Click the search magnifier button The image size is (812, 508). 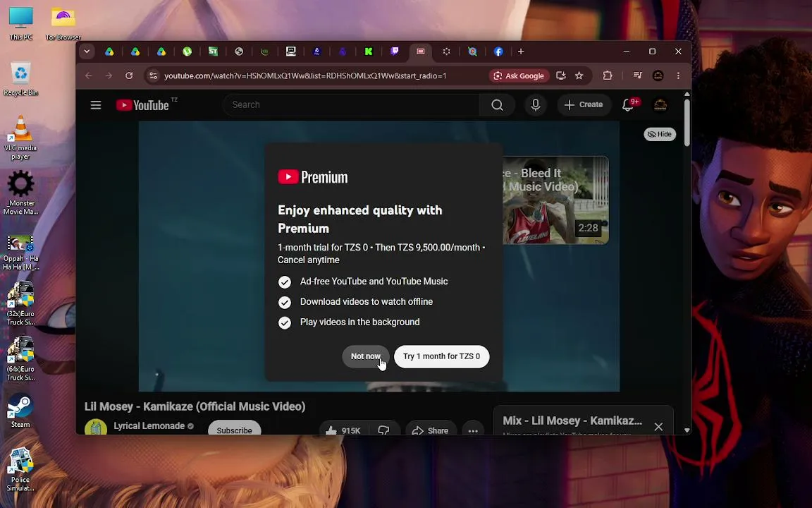(497, 105)
